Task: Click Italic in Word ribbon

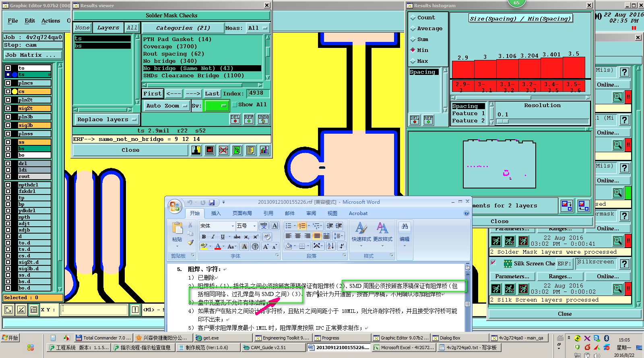Action: (x=213, y=237)
